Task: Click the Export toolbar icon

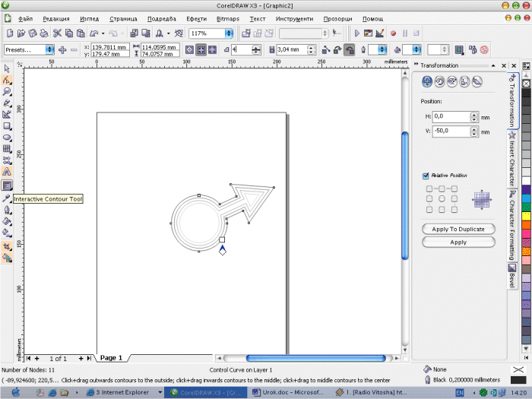Action: click(x=146, y=33)
